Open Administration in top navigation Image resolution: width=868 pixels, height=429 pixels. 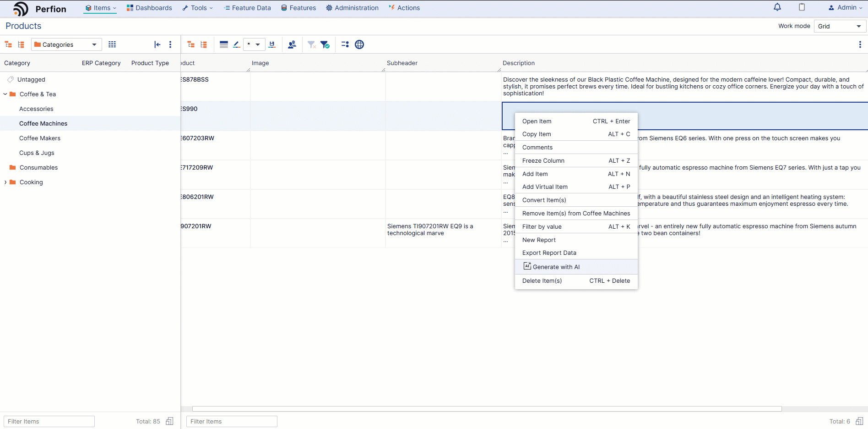click(x=352, y=8)
